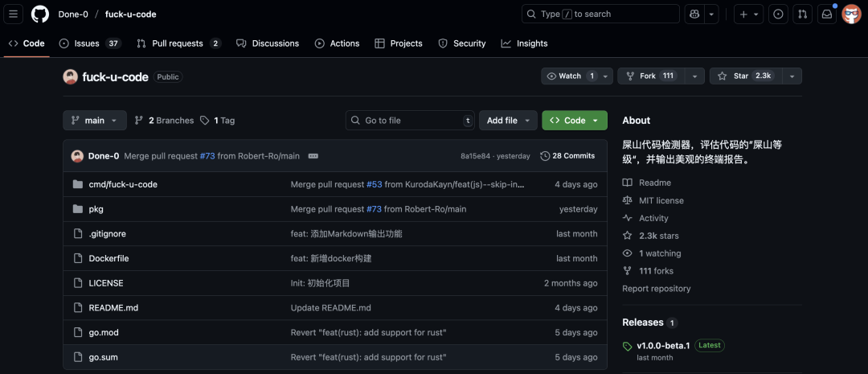Open the main branch selector dropdown
Viewport: 868px width, 374px height.
pos(95,120)
